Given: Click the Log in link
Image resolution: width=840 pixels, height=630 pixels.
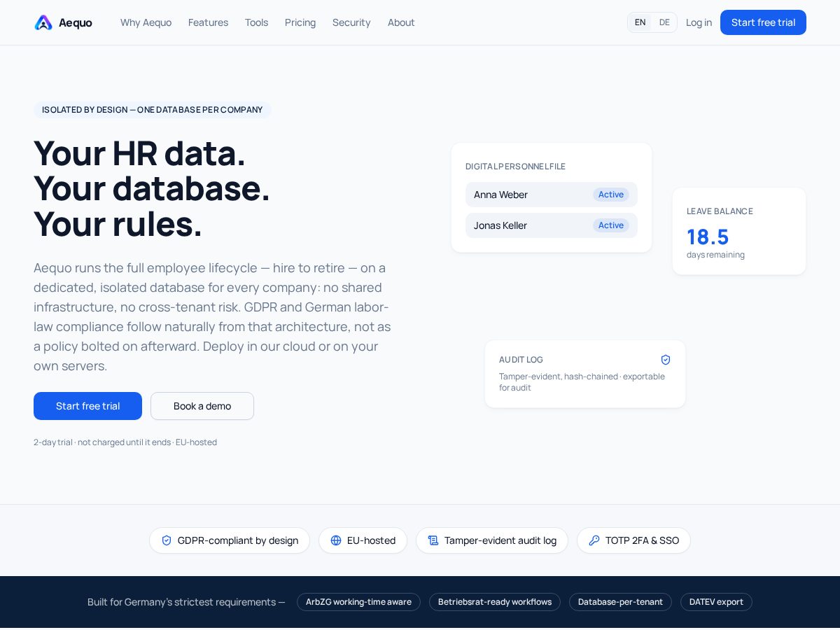Looking at the screenshot, I should 699,22.
